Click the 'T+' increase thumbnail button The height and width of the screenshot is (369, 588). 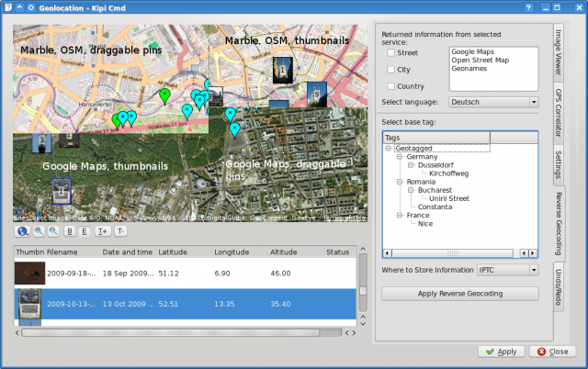103,231
